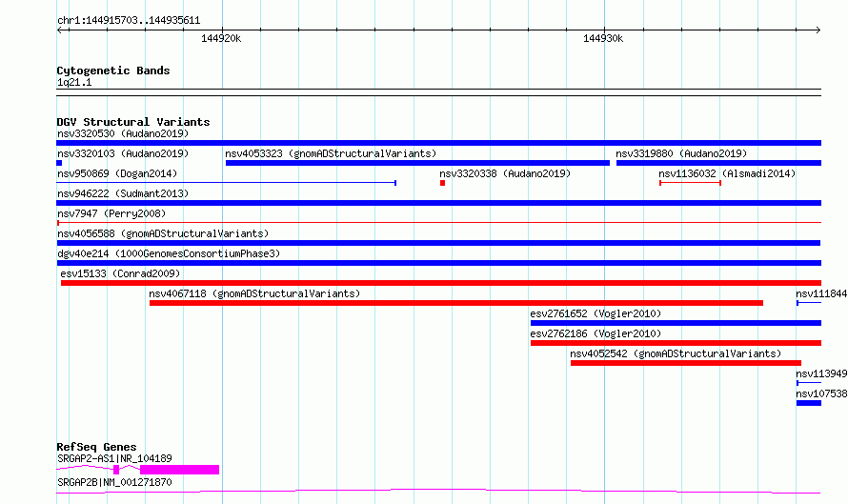Open the SRGAP2-AS1|NR_104189 gene label

114,458
